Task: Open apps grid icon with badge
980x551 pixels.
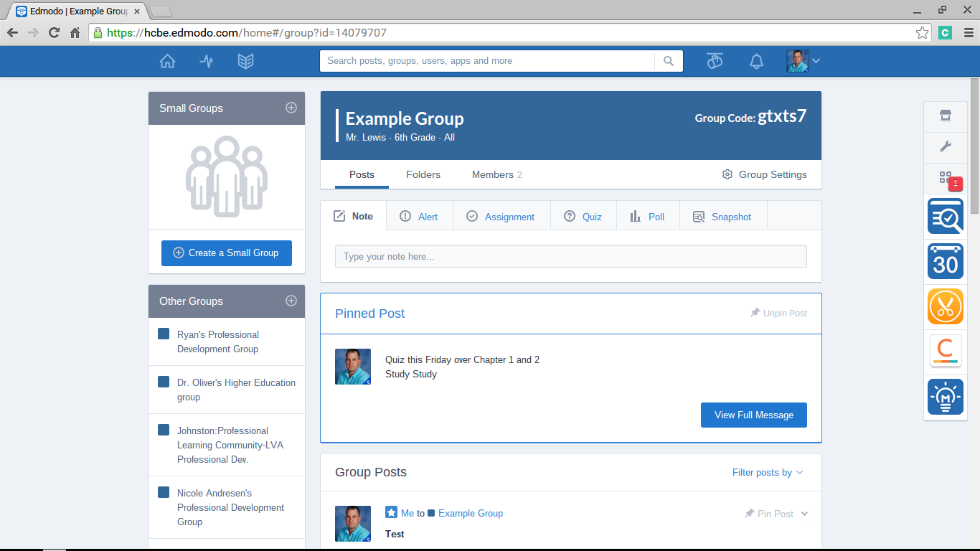Action: click(946, 177)
